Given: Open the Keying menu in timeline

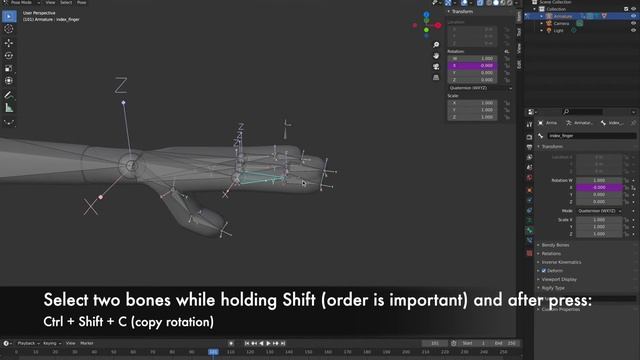Looking at the screenshot, I should click(x=52, y=343).
